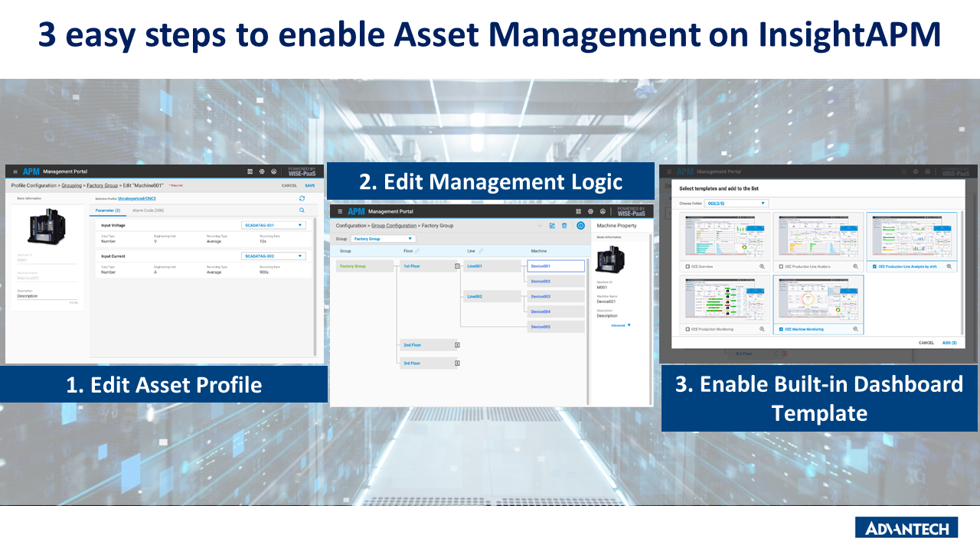
Task: Open the Grouping breadcrumb link
Action: (72, 185)
